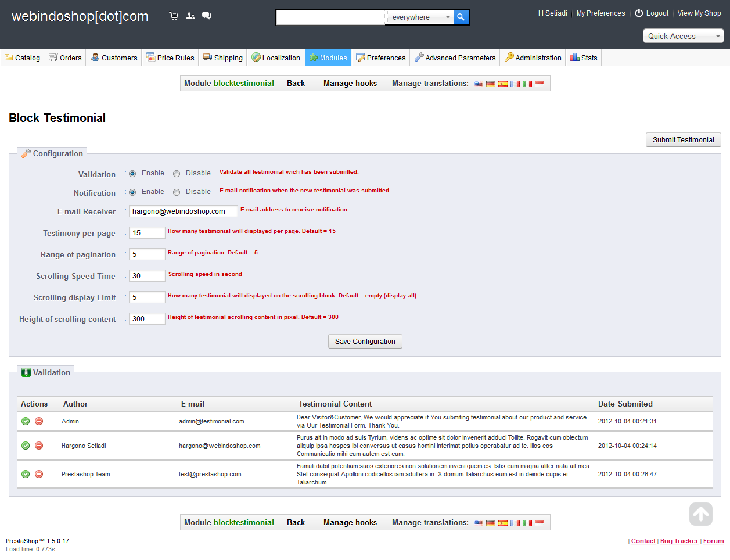The height and width of the screenshot is (560, 730).
Task: Select the French flag in top translations bar
Action: click(x=515, y=84)
